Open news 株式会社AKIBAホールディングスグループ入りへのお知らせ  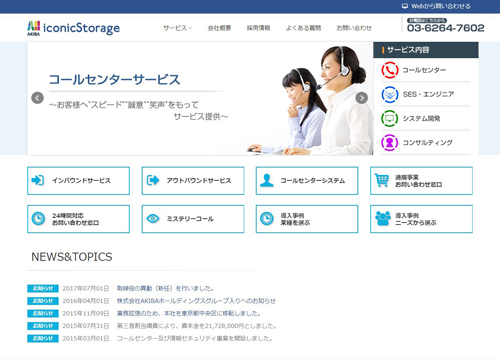(x=196, y=301)
